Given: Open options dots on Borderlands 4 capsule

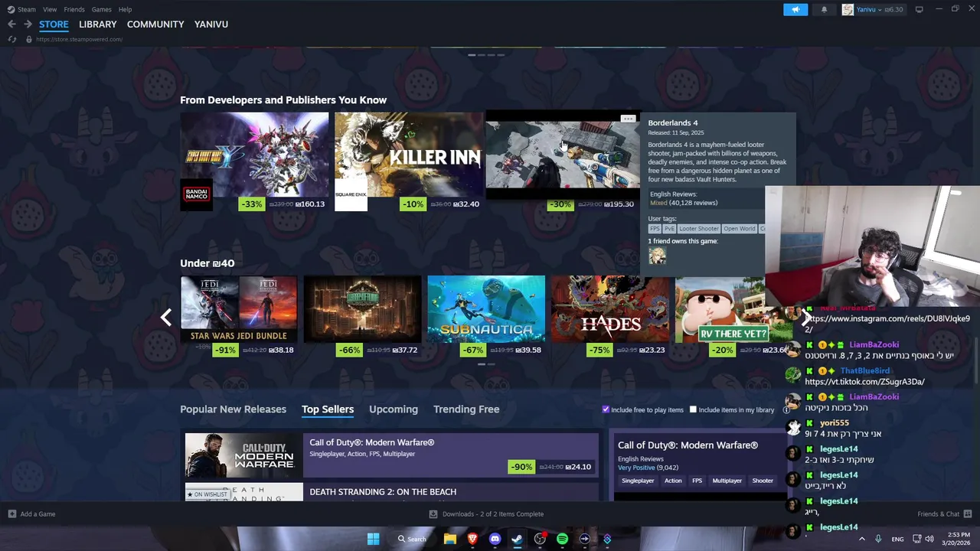Looking at the screenshot, I should coord(628,119).
